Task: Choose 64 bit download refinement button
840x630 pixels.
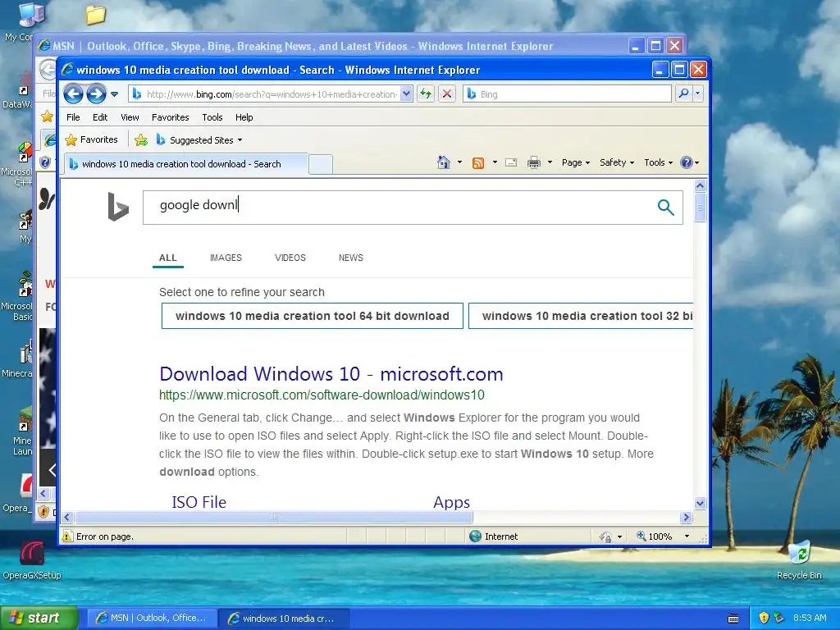Action: (313, 316)
